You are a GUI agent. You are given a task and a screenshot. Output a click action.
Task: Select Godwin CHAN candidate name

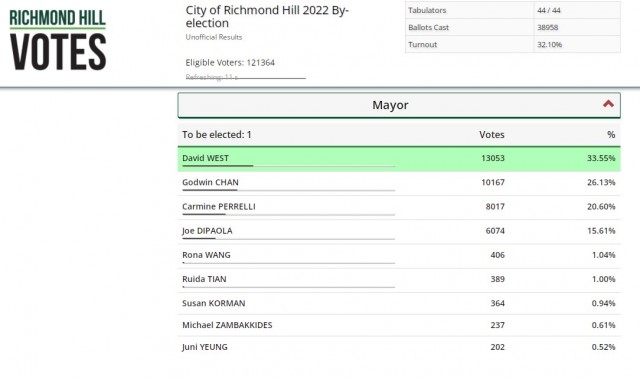[x=210, y=182]
